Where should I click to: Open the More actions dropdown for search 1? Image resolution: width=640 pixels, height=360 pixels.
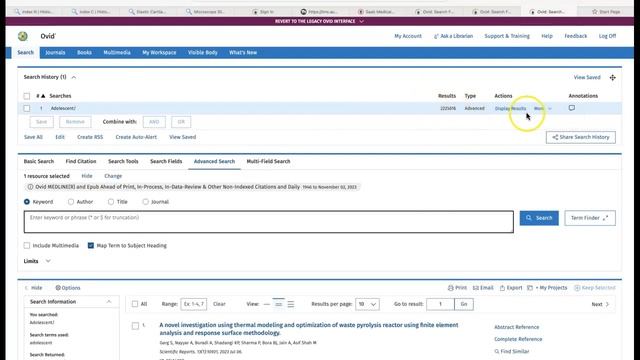(543, 109)
